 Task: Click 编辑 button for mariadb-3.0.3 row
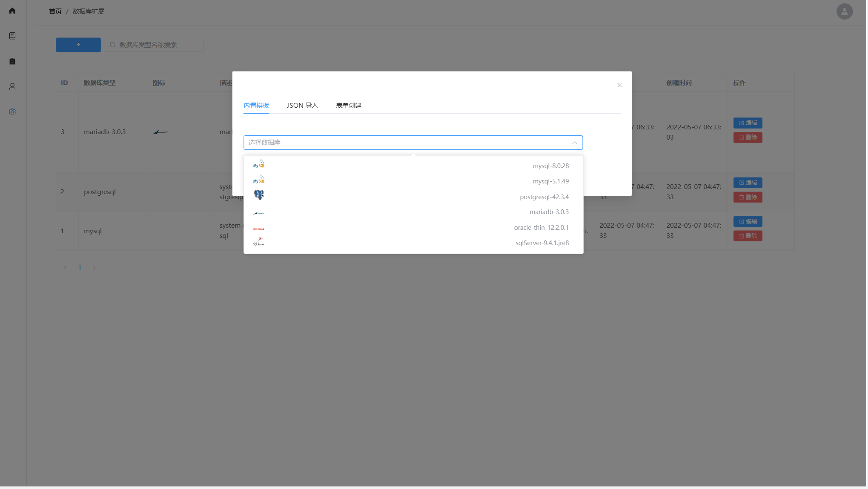pyautogui.click(x=748, y=123)
